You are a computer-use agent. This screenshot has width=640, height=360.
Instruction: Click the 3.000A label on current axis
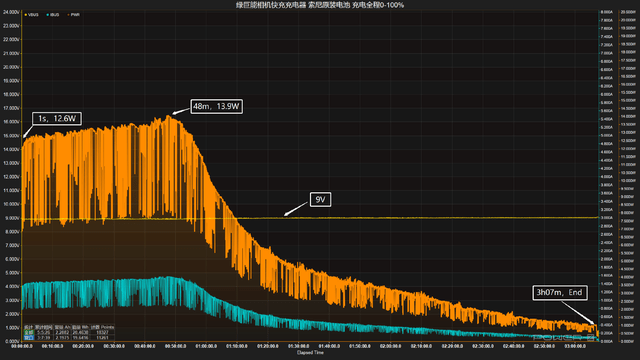click(x=607, y=218)
